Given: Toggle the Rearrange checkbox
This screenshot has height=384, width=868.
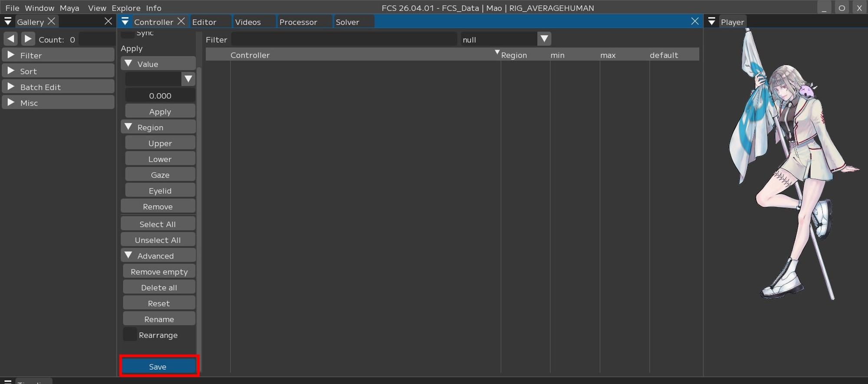Looking at the screenshot, I should (x=130, y=335).
